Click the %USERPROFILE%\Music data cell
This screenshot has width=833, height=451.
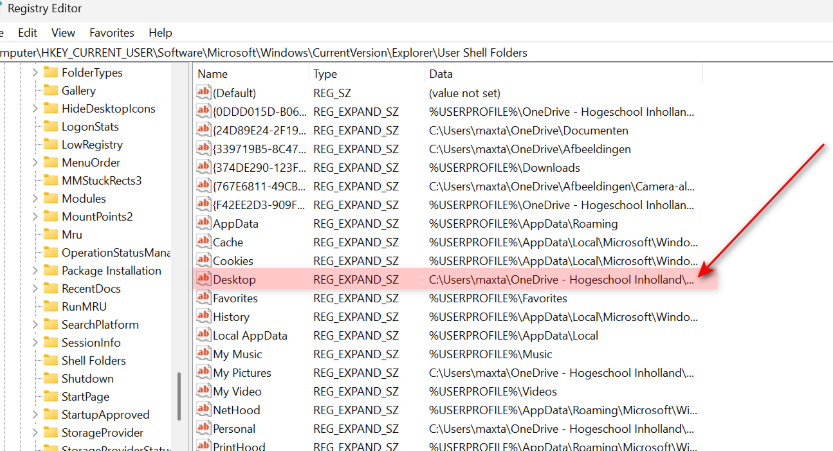(x=490, y=354)
